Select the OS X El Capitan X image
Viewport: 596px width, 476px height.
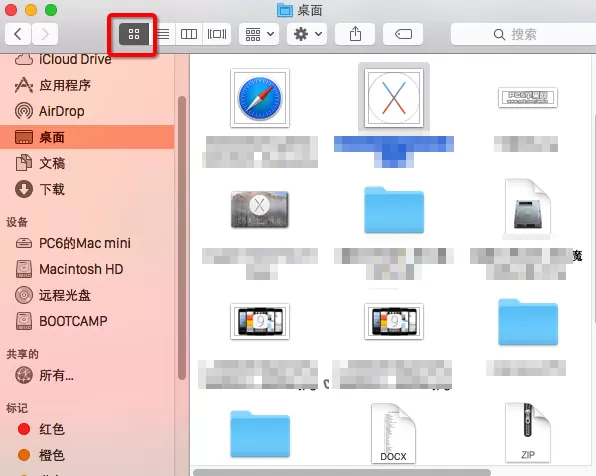point(394,98)
